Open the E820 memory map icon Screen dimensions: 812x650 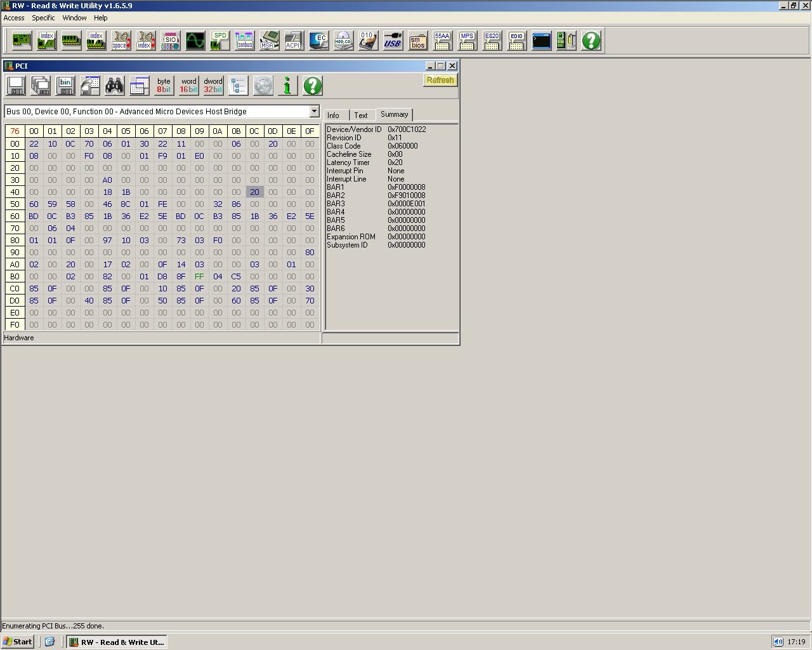point(492,41)
